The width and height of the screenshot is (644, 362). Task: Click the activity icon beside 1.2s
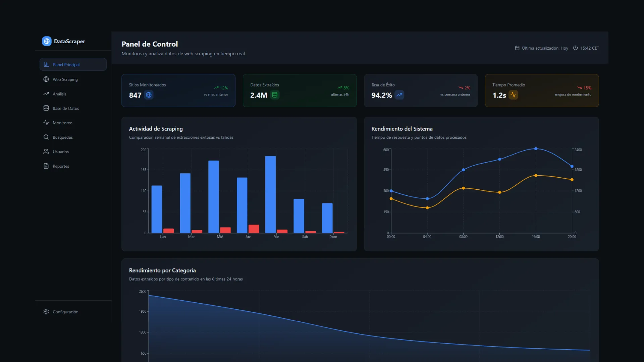513,95
